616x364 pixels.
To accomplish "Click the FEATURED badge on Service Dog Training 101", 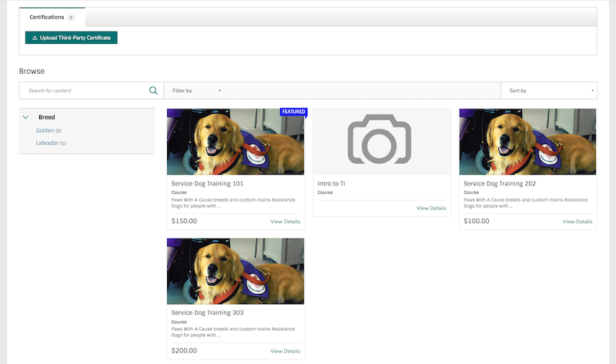I will tap(293, 112).
